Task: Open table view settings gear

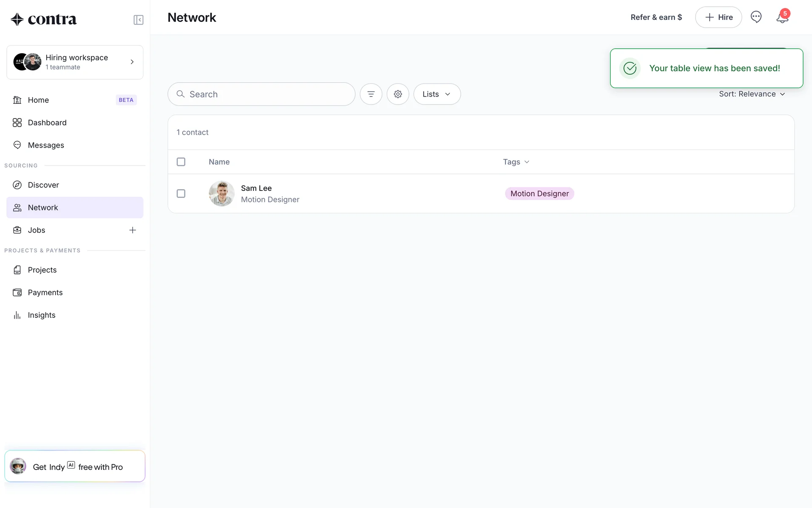Action: click(398, 94)
